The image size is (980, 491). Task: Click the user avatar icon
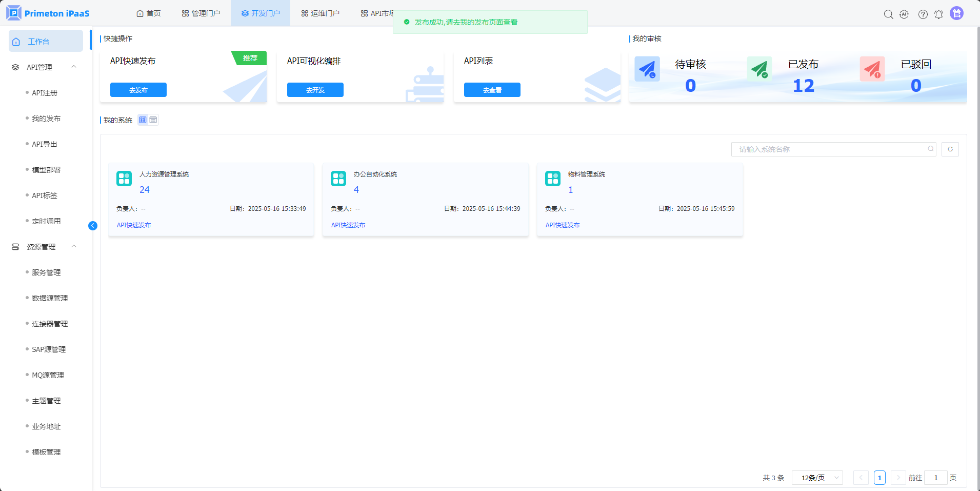click(x=956, y=13)
